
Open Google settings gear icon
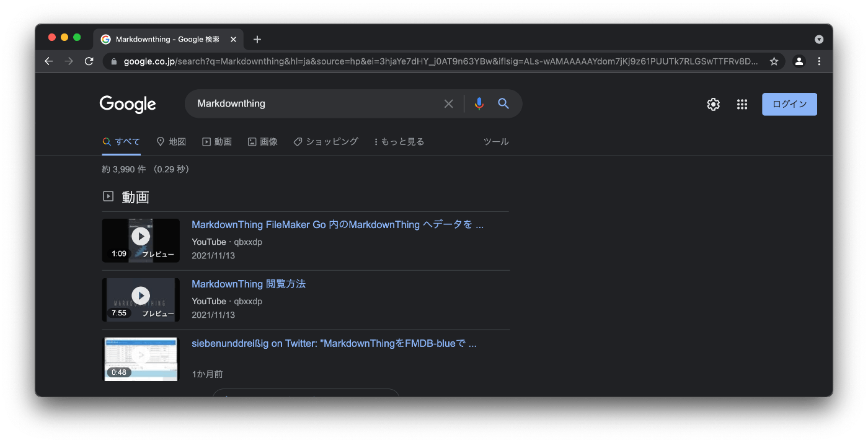714,104
